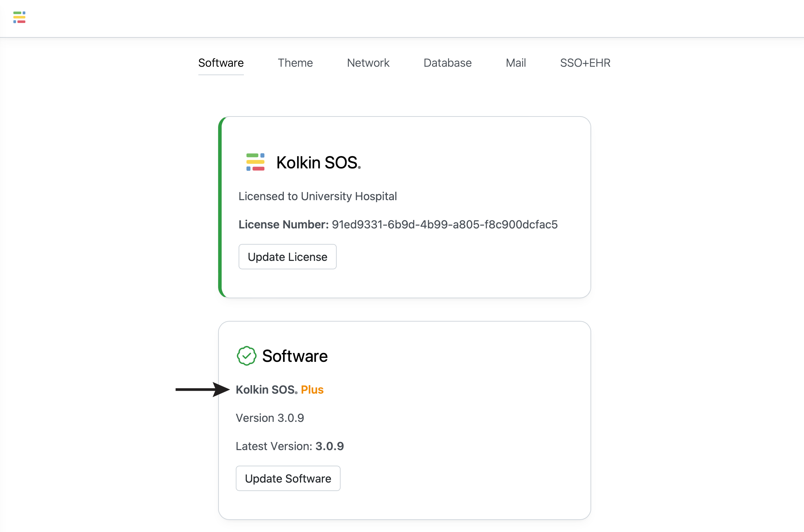Go to the Database tab
804x532 pixels.
(448, 63)
